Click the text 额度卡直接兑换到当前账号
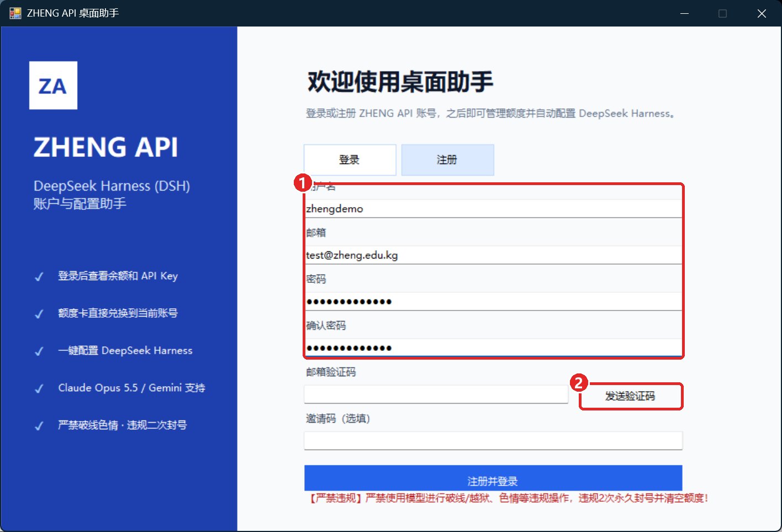Screen dimensions: 782x532 (118, 313)
